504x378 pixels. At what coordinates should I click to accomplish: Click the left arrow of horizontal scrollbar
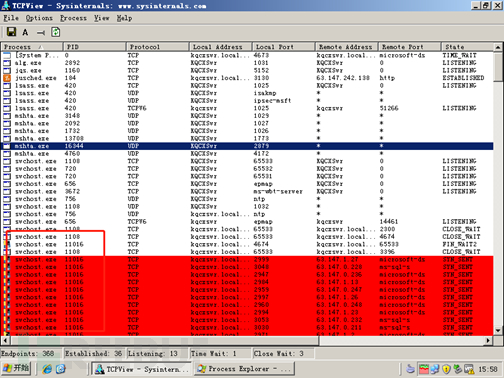(5, 340)
